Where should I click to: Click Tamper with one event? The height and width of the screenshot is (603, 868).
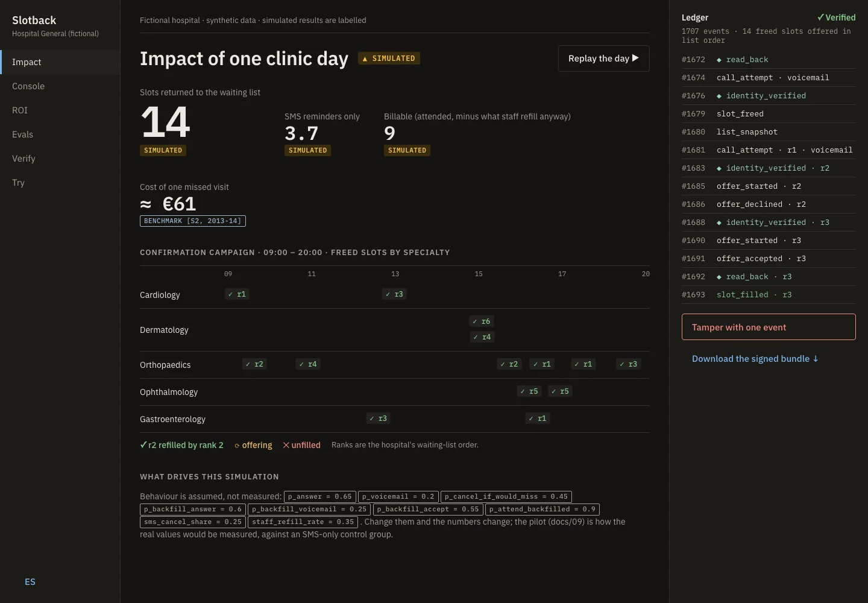pos(769,327)
